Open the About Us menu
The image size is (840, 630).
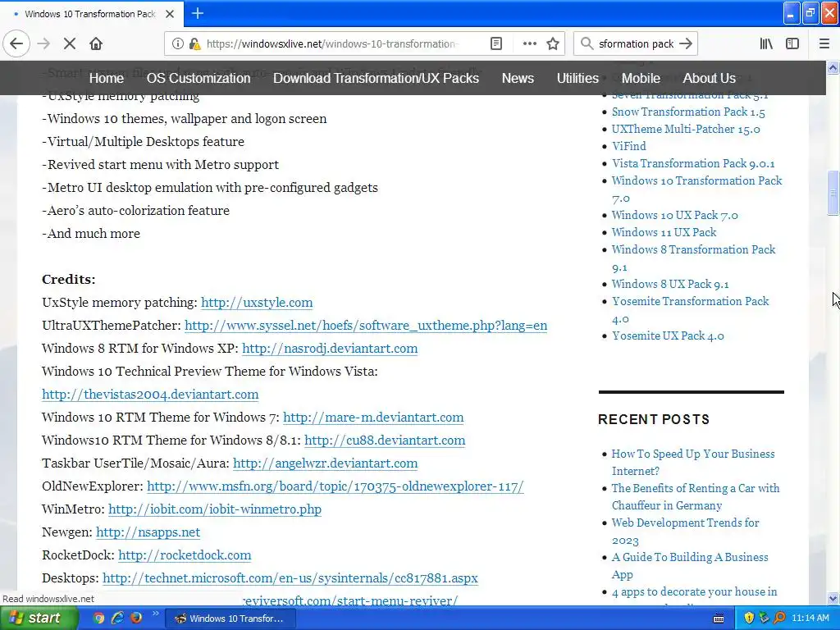coord(709,78)
